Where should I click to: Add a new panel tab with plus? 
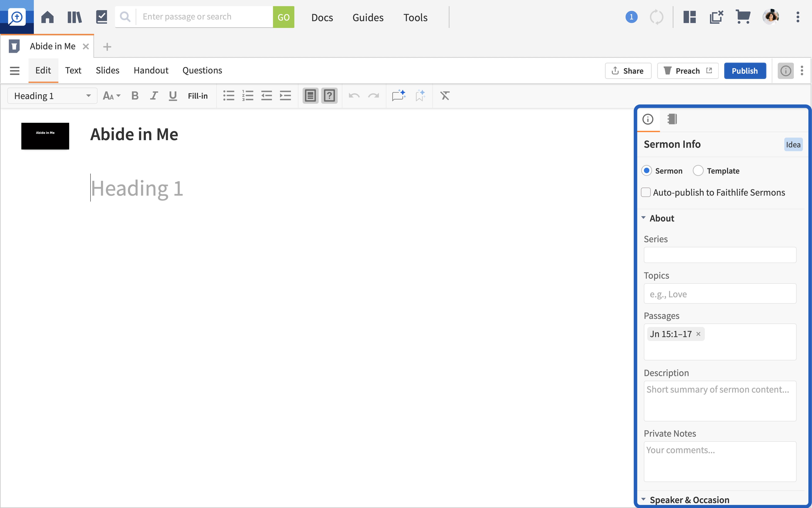pos(107,47)
